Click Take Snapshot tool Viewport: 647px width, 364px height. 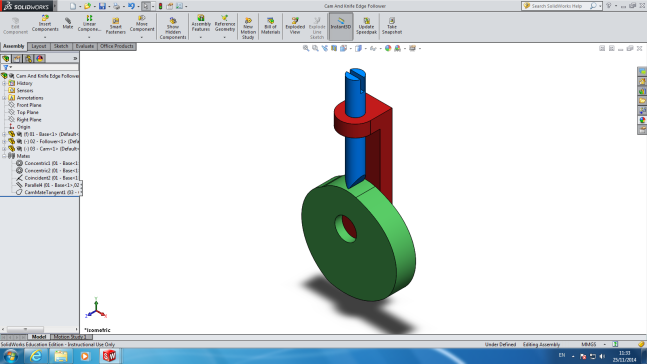coord(392,26)
